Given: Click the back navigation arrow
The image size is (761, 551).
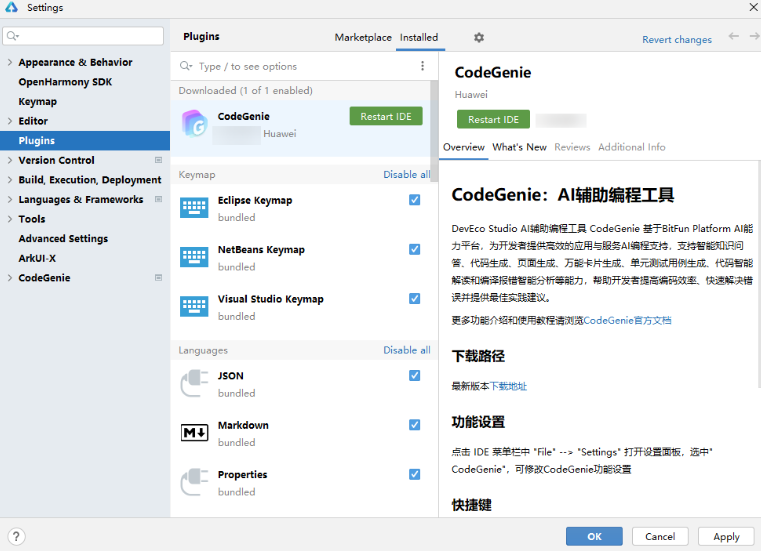Looking at the screenshot, I should pos(733,36).
